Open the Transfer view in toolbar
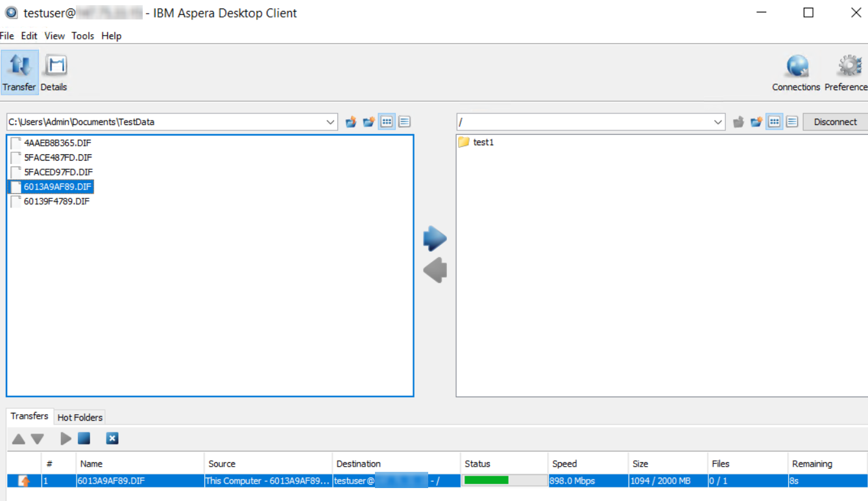Image resolution: width=868 pixels, height=501 pixels. (x=19, y=73)
